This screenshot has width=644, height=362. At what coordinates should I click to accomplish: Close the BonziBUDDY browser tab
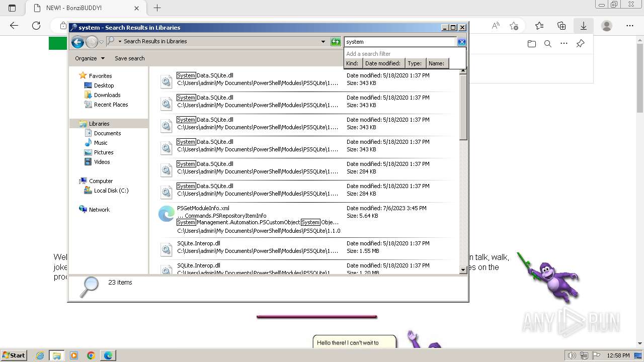136,8
